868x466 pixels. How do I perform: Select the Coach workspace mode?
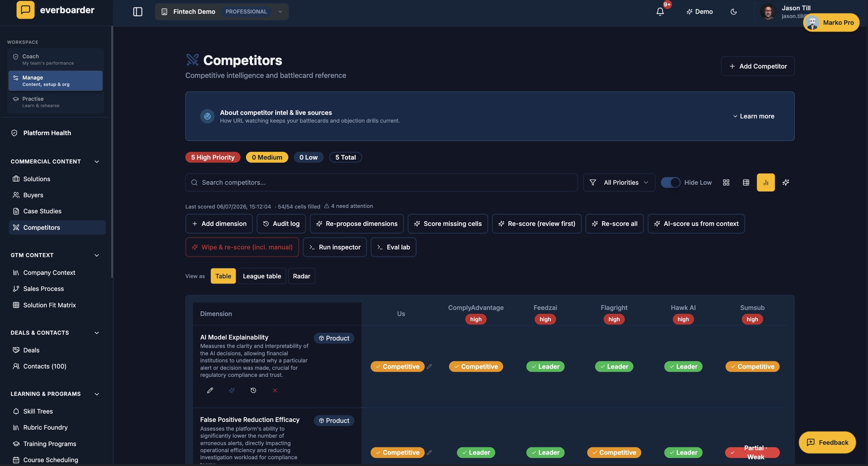[56, 59]
